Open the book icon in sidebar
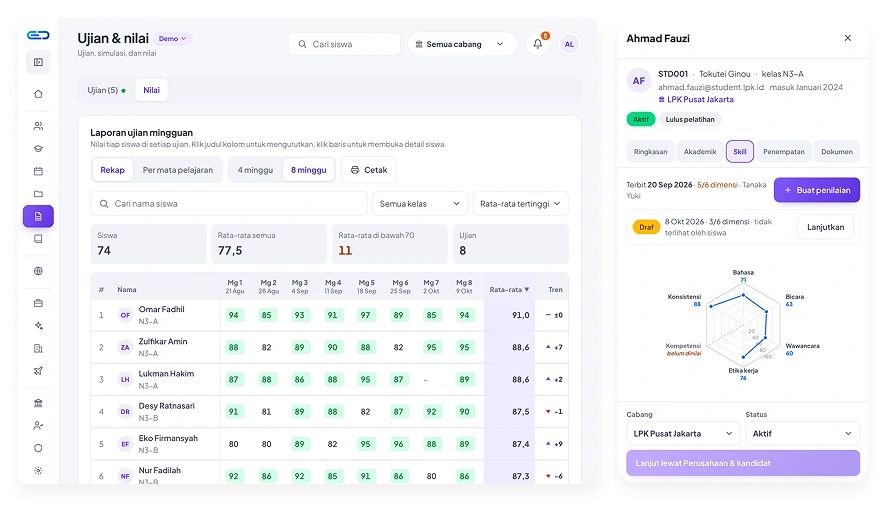 (x=38, y=239)
